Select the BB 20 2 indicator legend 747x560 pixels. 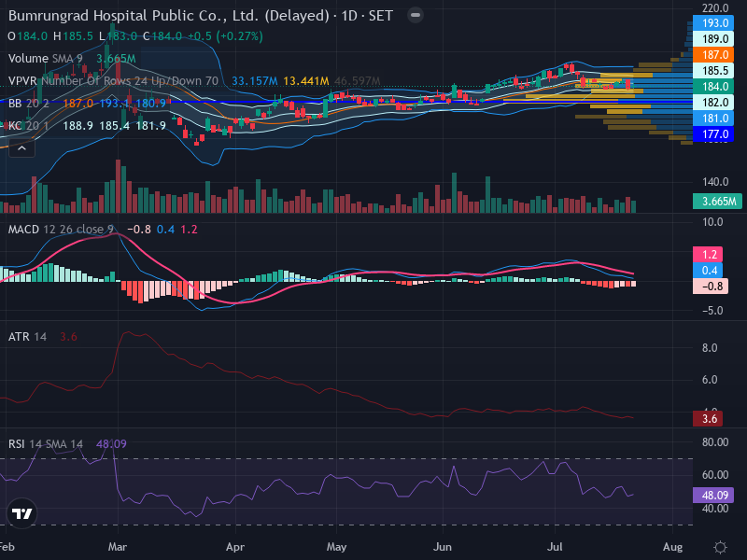pyautogui.click(x=29, y=104)
